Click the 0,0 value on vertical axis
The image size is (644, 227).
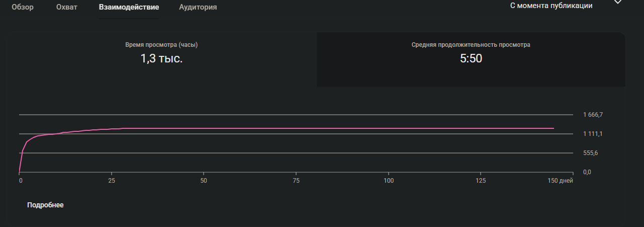click(x=587, y=172)
